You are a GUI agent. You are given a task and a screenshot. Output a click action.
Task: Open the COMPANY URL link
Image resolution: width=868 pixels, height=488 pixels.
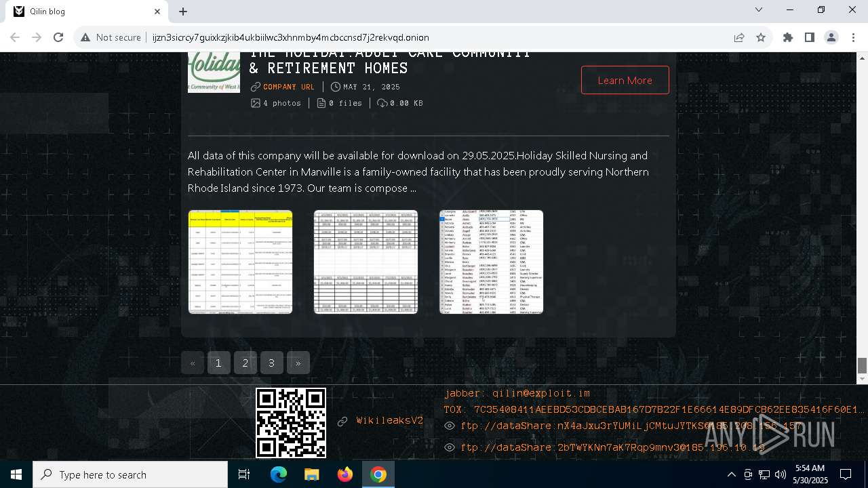coord(289,87)
